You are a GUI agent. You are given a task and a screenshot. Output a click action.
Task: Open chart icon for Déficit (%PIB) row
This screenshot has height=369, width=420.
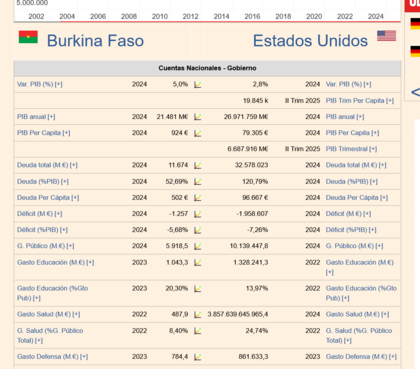coord(198,230)
